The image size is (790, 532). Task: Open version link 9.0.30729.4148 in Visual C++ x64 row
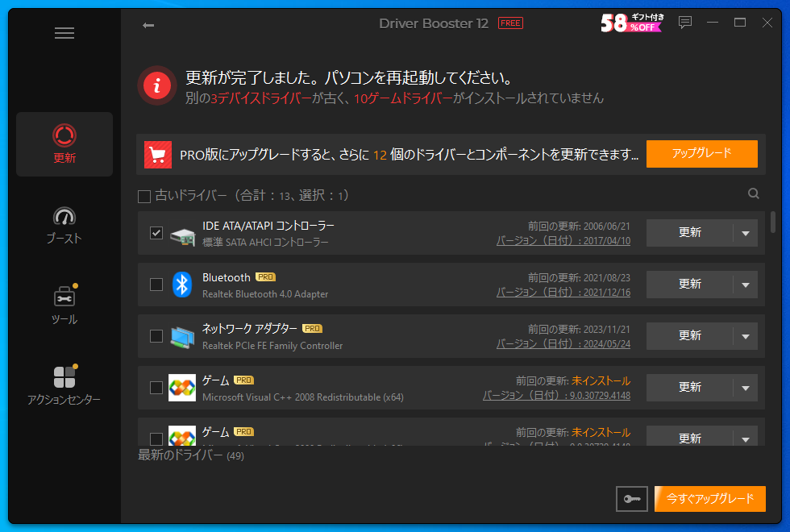point(556,396)
